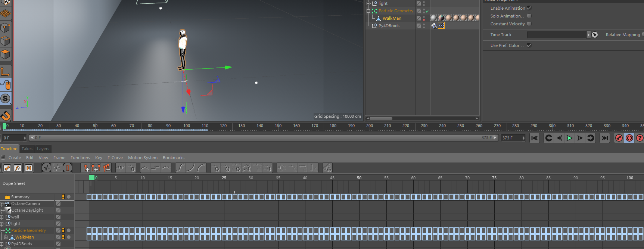Toggle Autokeying button

pos(629,138)
